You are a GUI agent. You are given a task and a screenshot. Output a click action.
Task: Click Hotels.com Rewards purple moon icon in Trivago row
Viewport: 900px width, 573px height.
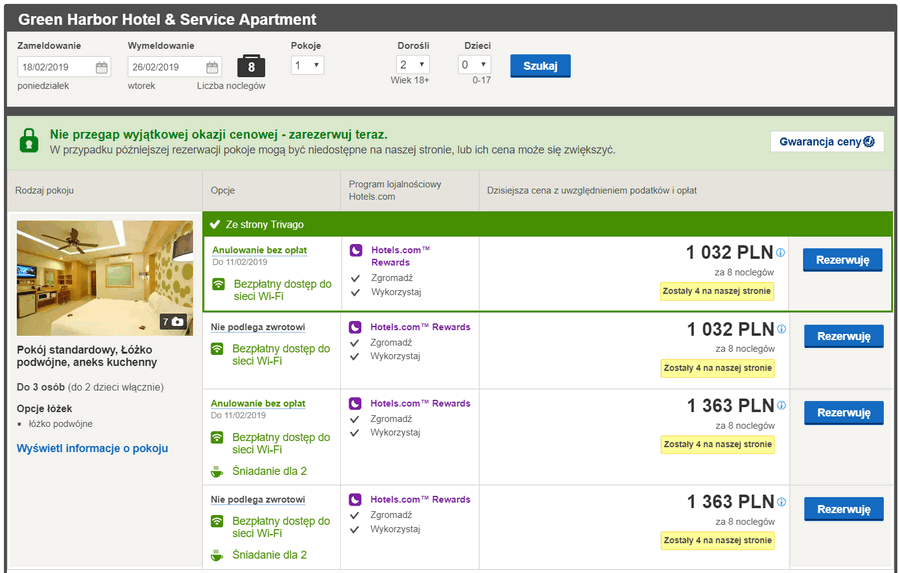[356, 250]
